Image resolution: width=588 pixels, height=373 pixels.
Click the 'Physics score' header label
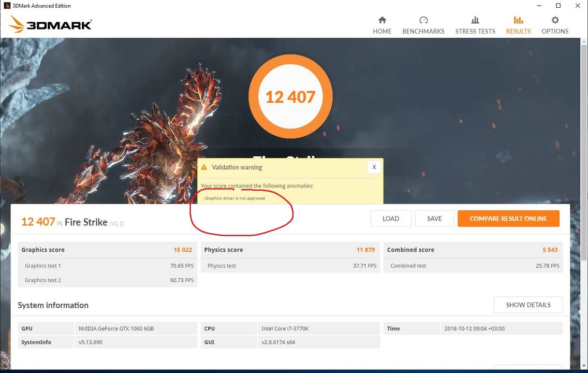point(224,250)
